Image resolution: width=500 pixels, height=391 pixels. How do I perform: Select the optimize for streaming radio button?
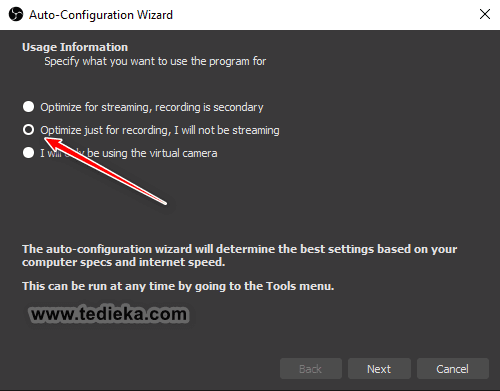click(28, 107)
